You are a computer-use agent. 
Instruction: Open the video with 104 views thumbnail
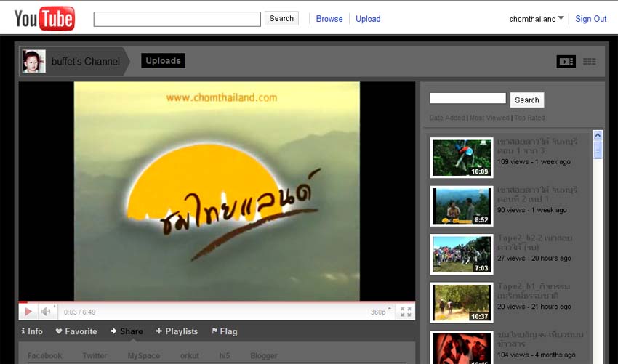click(x=462, y=348)
